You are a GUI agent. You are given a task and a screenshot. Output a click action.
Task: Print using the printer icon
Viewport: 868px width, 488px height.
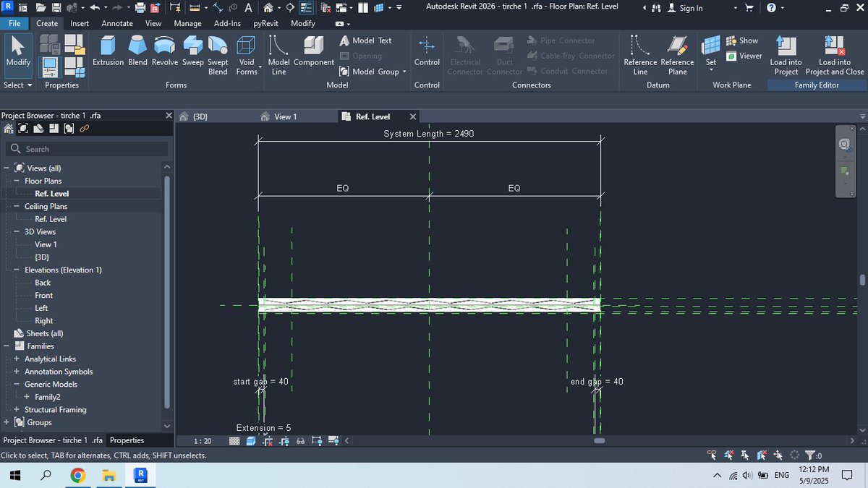(140, 8)
